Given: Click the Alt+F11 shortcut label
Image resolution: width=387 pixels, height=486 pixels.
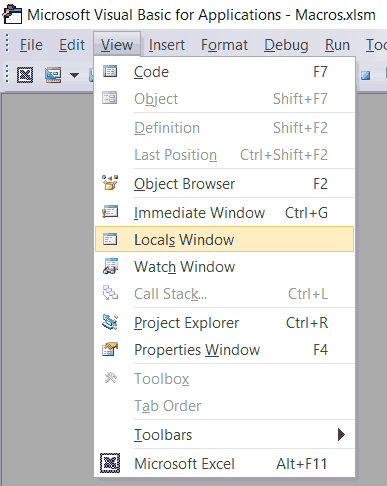Looking at the screenshot, I should [302, 464].
